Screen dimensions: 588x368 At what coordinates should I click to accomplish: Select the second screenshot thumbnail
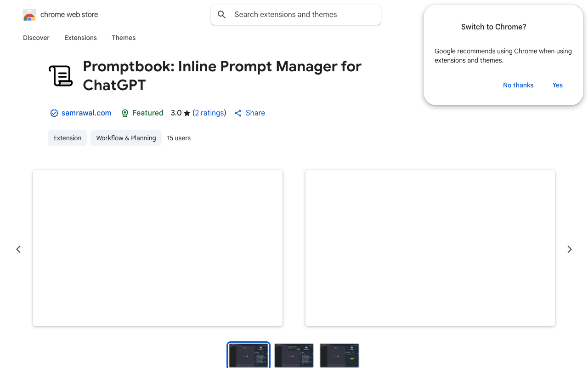point(294,356)
